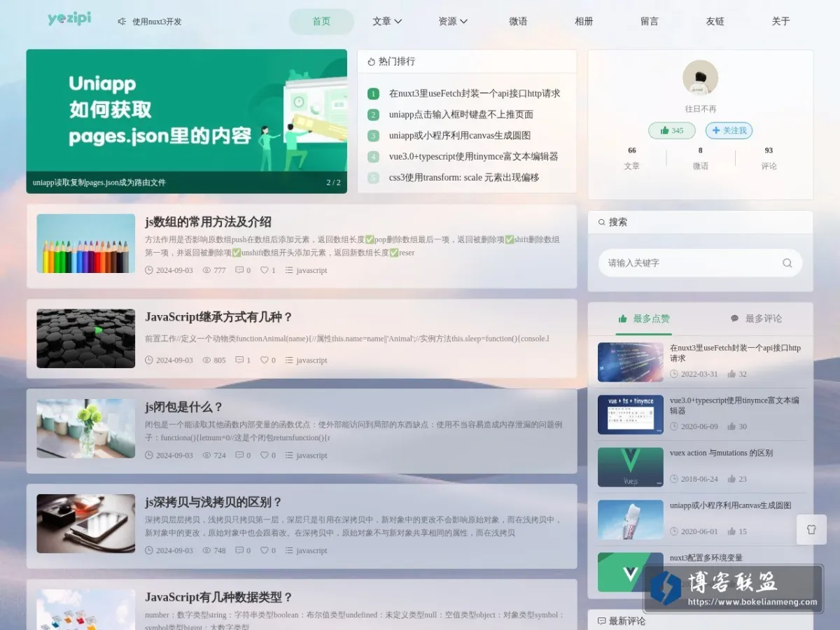Click comment icon on JavaScript继承方式有几种 post
The image size is (840, 630).
(239, 360)
